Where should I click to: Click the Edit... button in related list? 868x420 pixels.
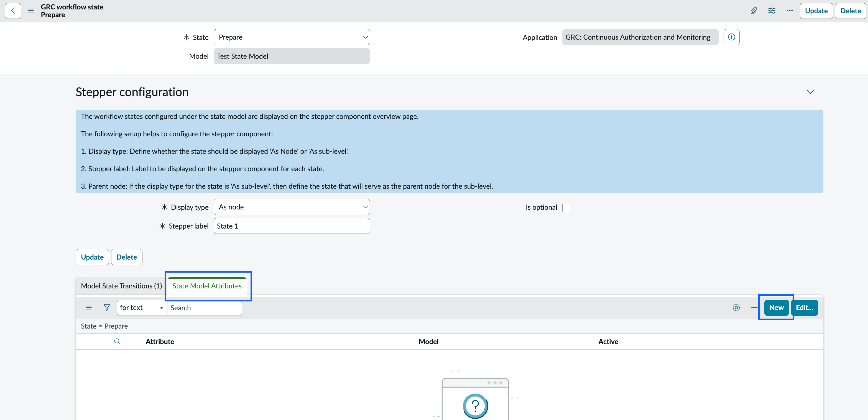804,308
